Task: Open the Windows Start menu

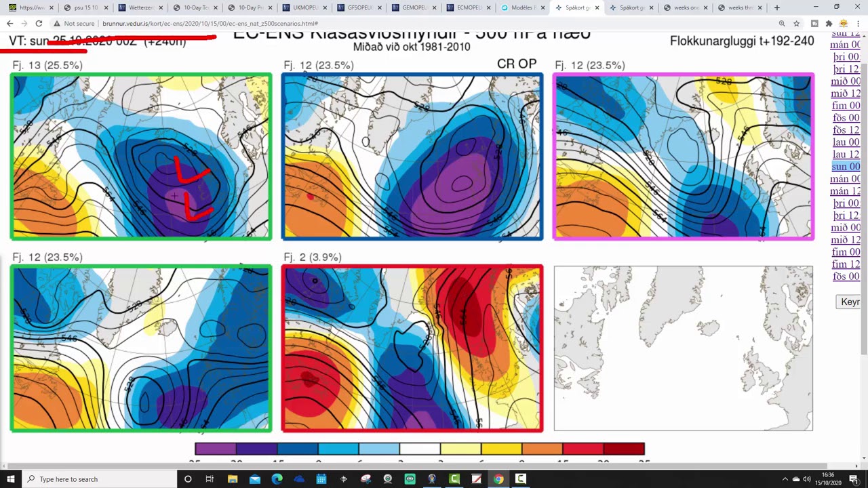Action: coord(11,479)
